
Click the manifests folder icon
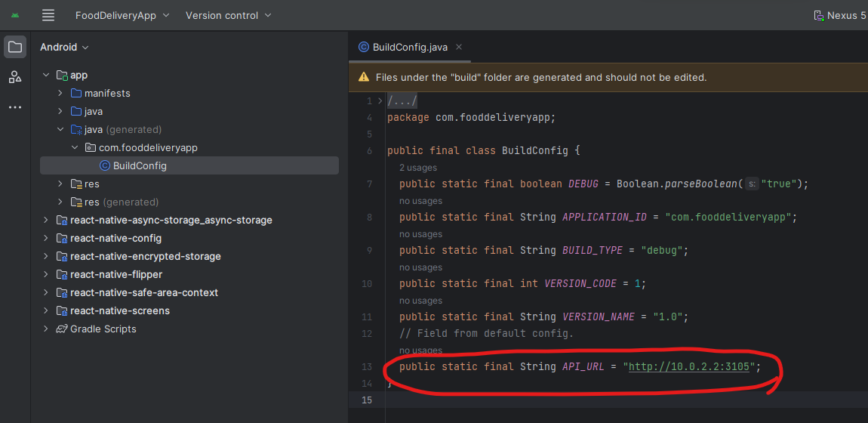click(76, 93)
